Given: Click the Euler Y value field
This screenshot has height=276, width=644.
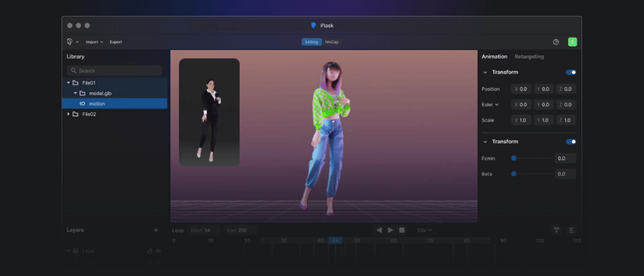Looking at the screenshot, I should pos(544,104).
